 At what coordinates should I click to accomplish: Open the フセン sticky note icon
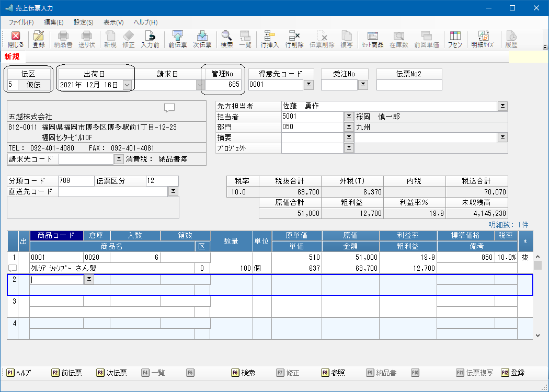pos(455,39)
